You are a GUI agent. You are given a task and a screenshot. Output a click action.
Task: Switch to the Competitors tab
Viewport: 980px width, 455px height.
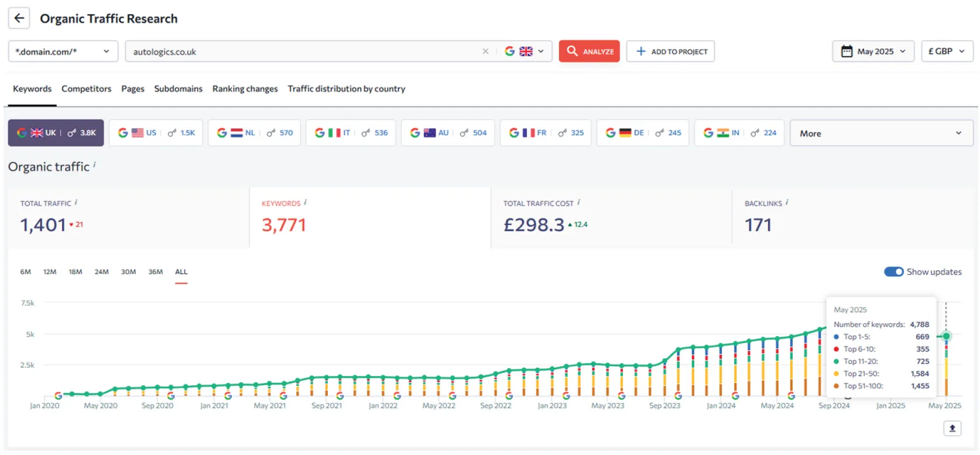(x=86, y=89)
